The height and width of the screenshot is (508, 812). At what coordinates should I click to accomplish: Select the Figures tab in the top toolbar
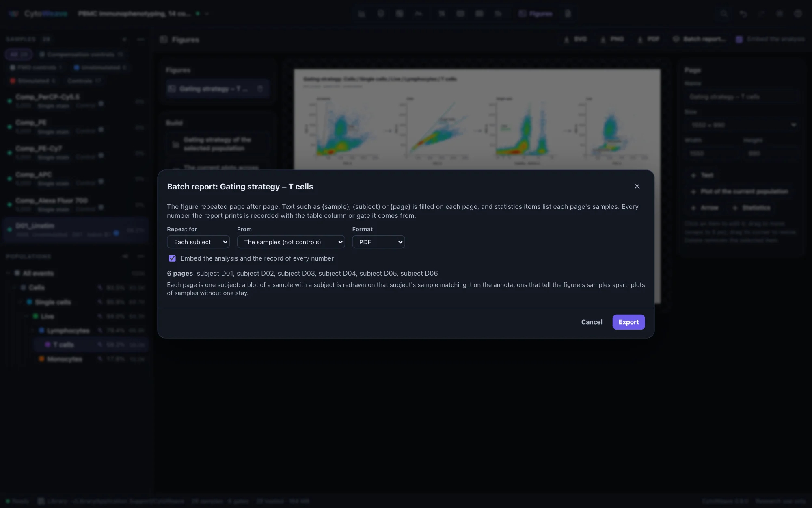[536, 14]
